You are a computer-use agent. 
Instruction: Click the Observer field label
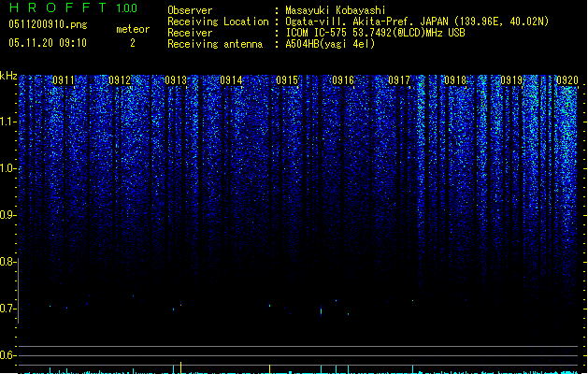point(190,10)
